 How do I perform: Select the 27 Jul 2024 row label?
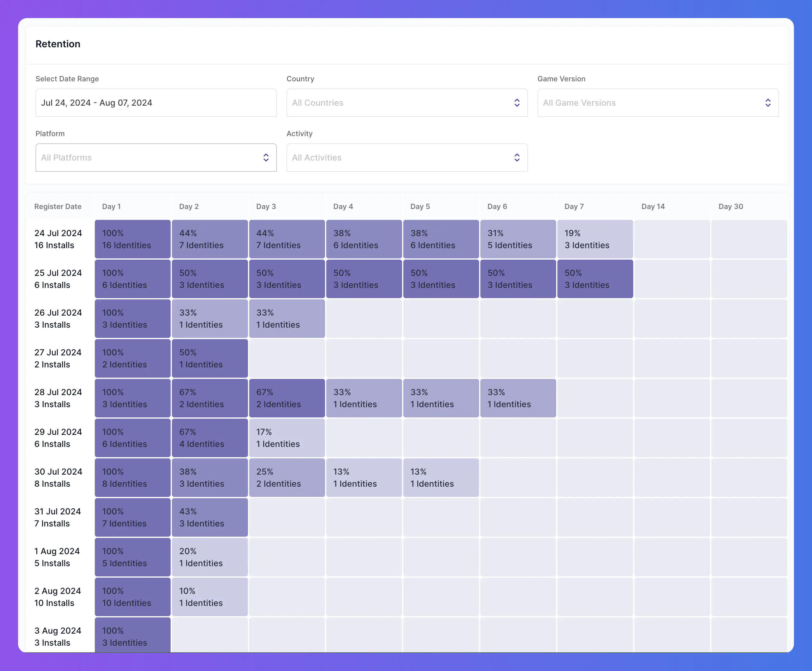pos(58,359)
